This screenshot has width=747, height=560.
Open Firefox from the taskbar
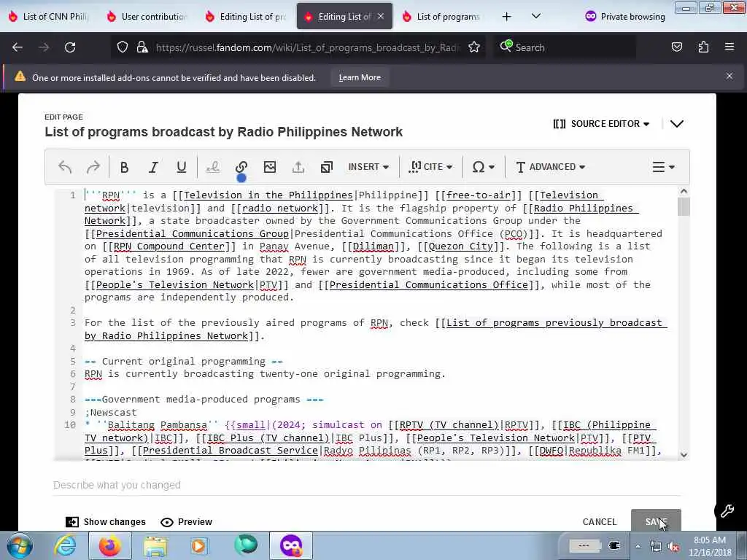pyautogui.click(x=109, y=545)
